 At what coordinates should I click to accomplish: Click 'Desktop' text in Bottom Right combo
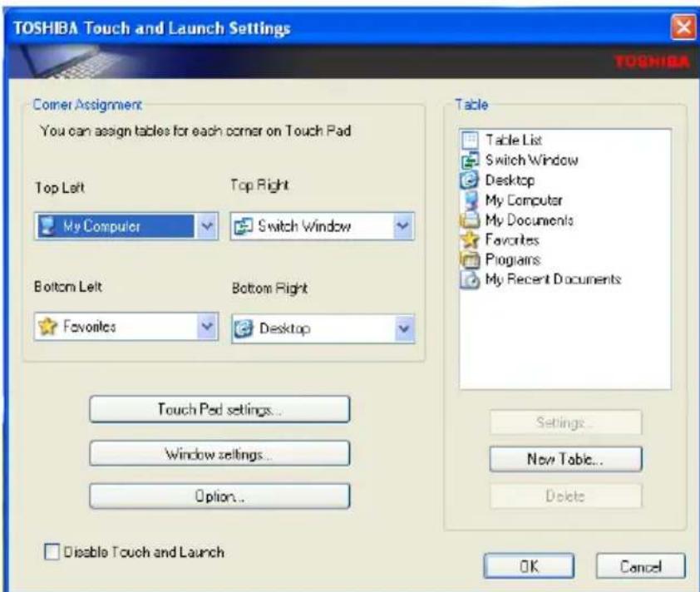(x=285, y=329)
